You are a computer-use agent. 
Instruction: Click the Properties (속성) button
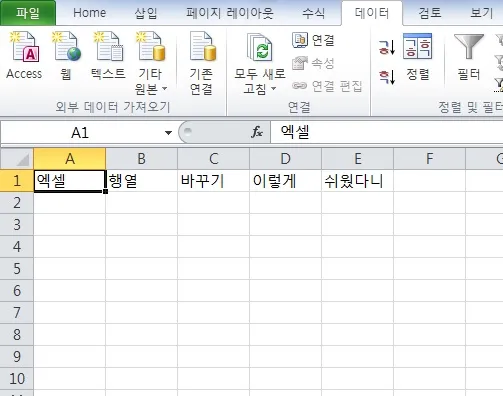pyautogui.click(x=313, y=63)
